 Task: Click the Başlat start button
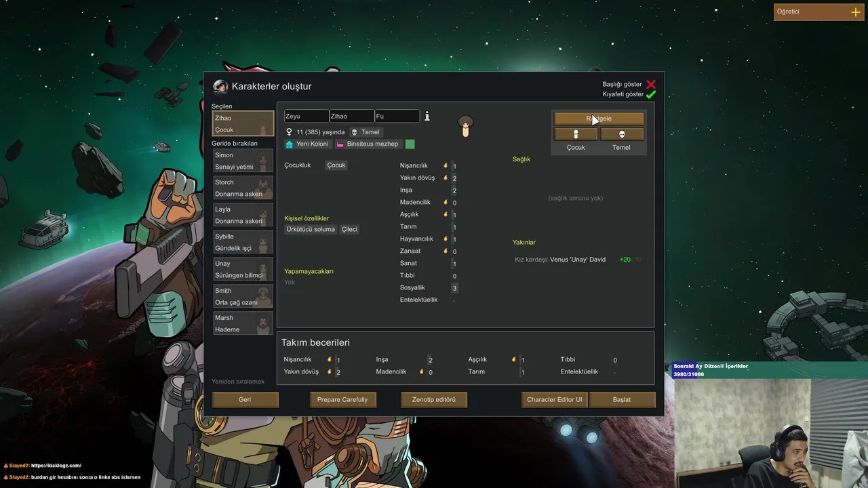click(622, 399)
